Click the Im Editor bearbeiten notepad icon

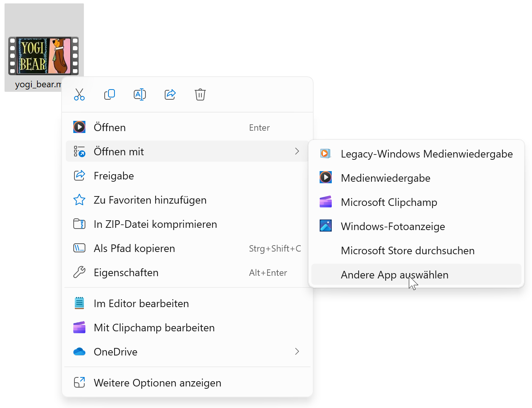click(x=79, y=303)
